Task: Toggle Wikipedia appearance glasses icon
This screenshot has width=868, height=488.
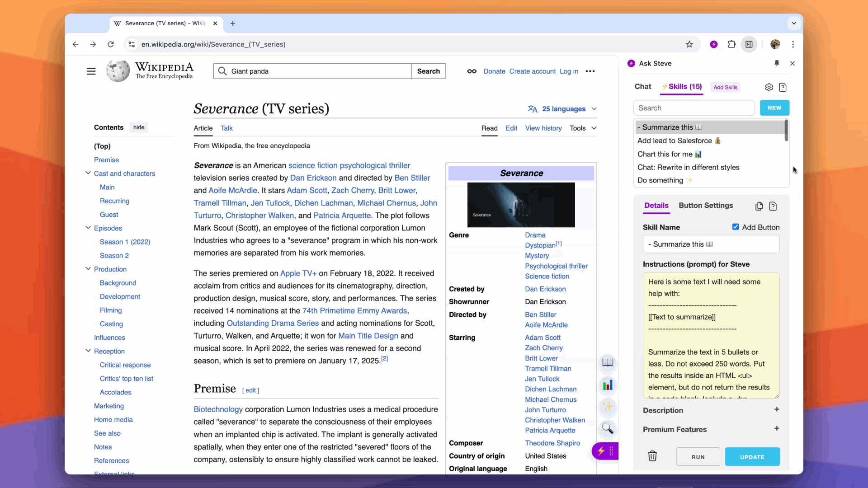Action: 472,71
